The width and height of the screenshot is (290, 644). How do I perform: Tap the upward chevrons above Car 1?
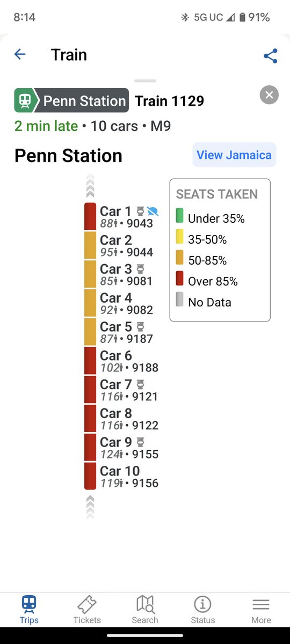(x=90, y=187)
